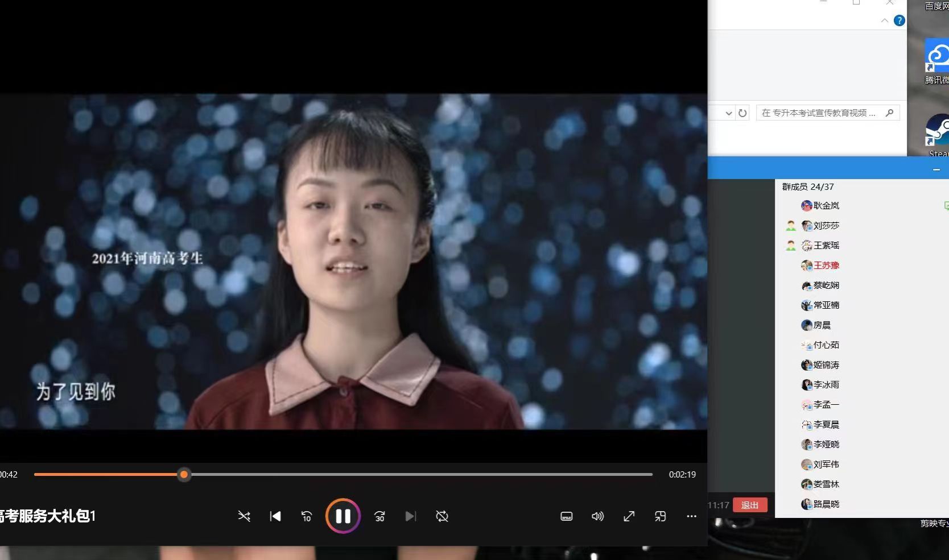This screenshot has height=560, width=949.
Task: Click the search magnifier icon in File Explorer
Action: 890,113
